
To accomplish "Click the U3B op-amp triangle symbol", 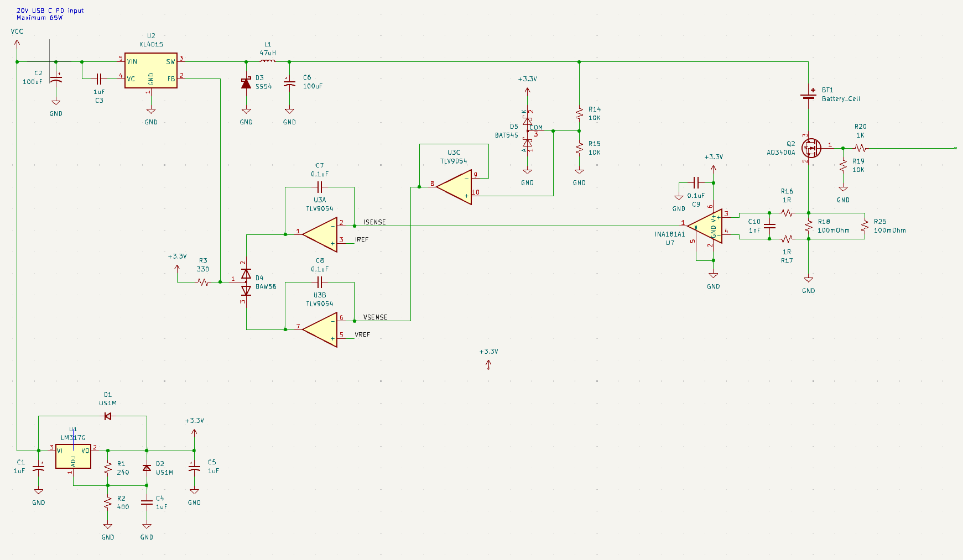I will click(320, 329).
